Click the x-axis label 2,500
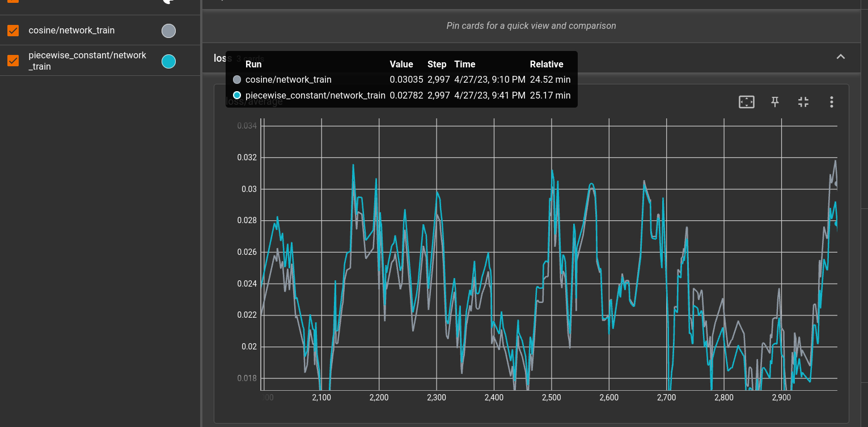The height and width of the screenshot is (427, 868). [x=552, y=398]
